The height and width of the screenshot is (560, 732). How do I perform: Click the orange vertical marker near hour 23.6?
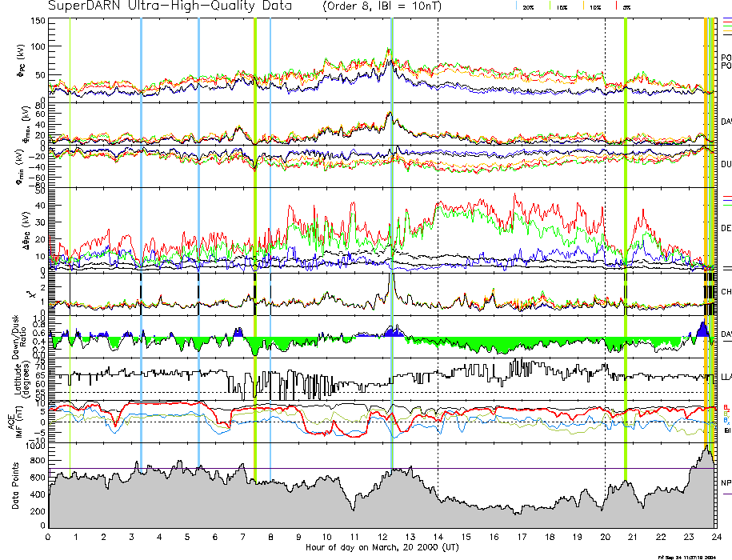click(x=705, y=240)
